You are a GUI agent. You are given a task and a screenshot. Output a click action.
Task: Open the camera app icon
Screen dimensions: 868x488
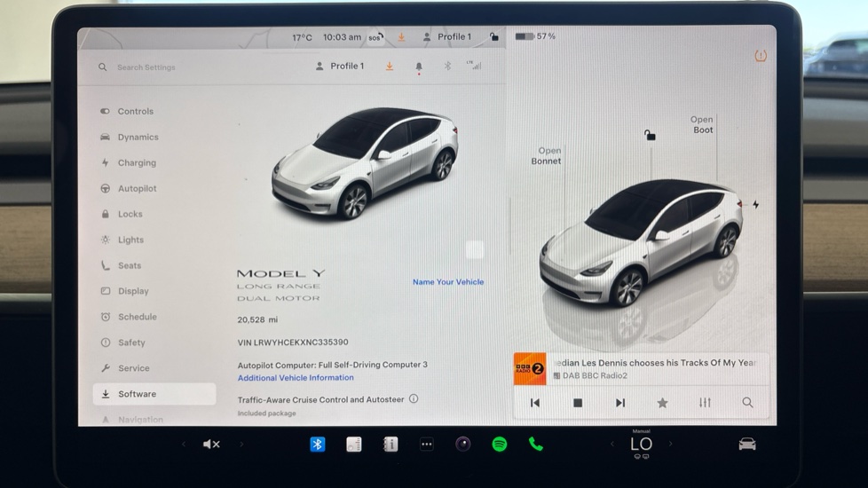coord(462,445)
